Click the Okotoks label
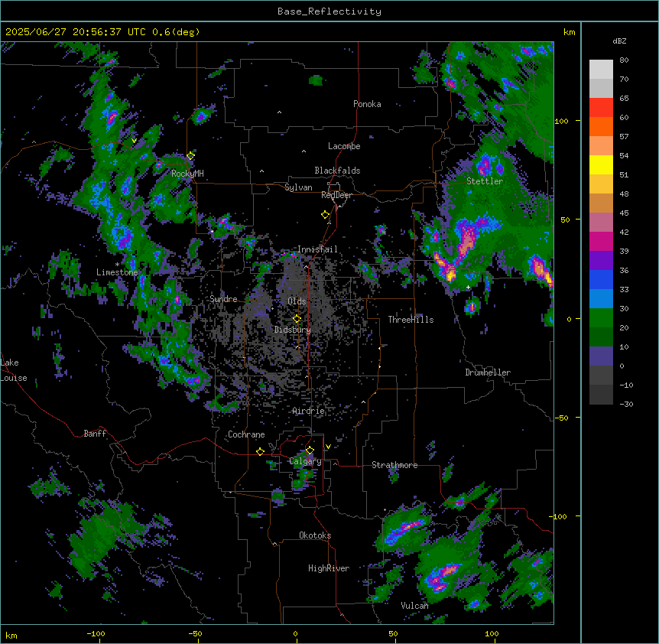This screenshot has height=644, width=659. pos(315,535)
